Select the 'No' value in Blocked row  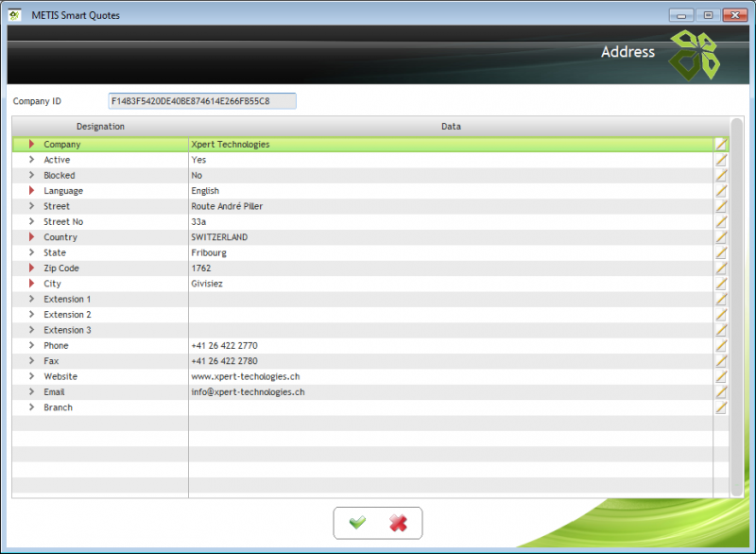(197, 175)
